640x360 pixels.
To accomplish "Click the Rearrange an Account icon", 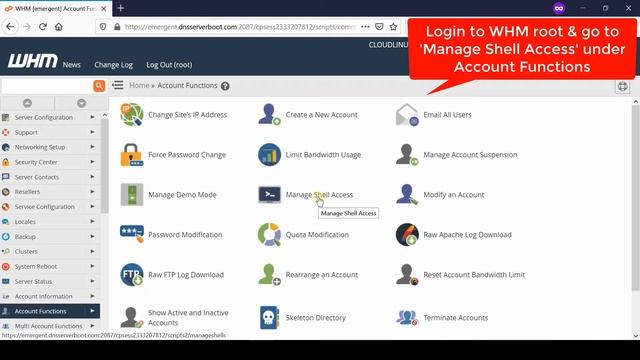I will pos(269,275).
